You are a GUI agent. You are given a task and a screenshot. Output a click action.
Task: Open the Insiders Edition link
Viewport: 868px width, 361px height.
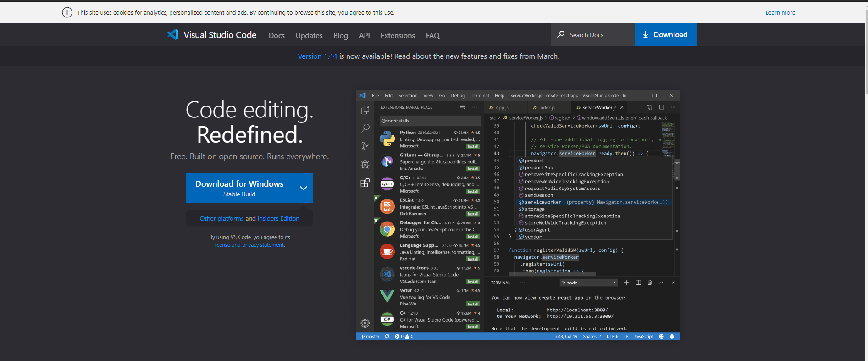[278, 218]
